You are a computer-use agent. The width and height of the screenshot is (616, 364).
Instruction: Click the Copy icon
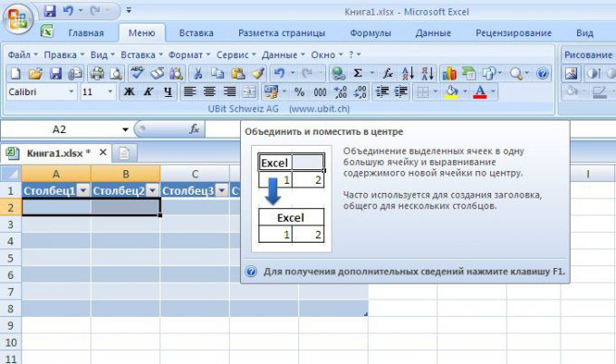[217, 73]
